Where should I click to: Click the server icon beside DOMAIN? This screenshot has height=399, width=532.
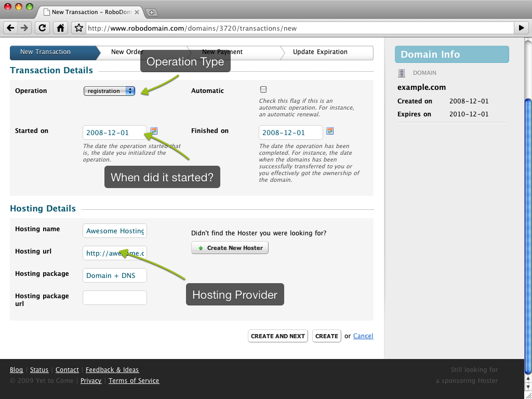(x=402, y=73)
